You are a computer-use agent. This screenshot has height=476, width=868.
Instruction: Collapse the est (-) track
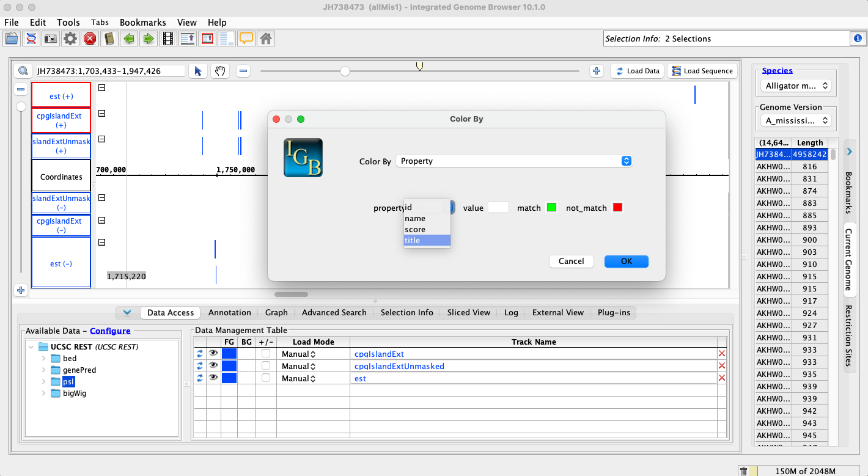click(102, 242)
